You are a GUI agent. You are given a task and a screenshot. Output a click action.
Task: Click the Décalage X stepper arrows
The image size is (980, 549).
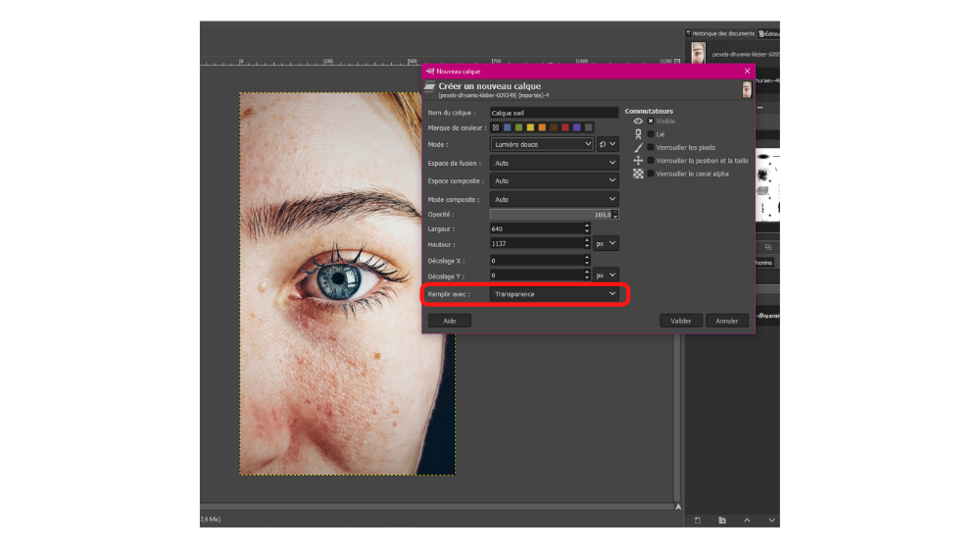tap(587, 260)
